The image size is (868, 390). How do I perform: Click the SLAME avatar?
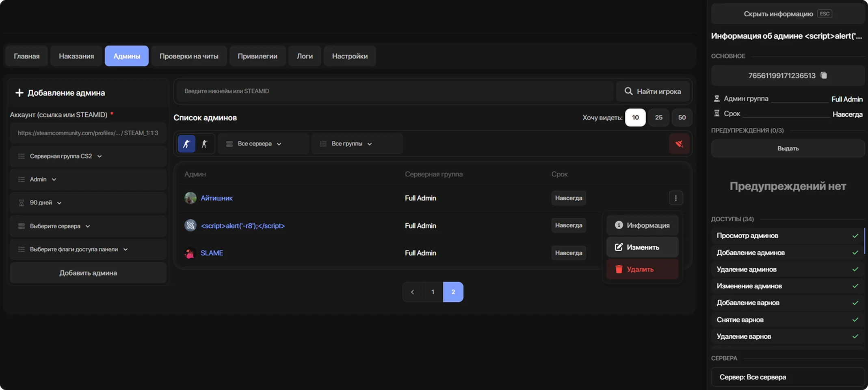point(190,253)
